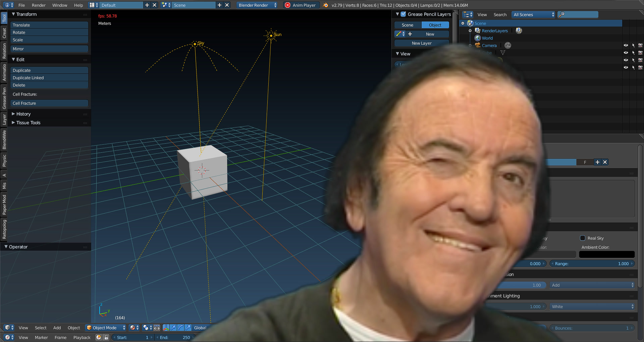
Task: Click the Blender logo in the top header
Action: click(x=325, y=5)
